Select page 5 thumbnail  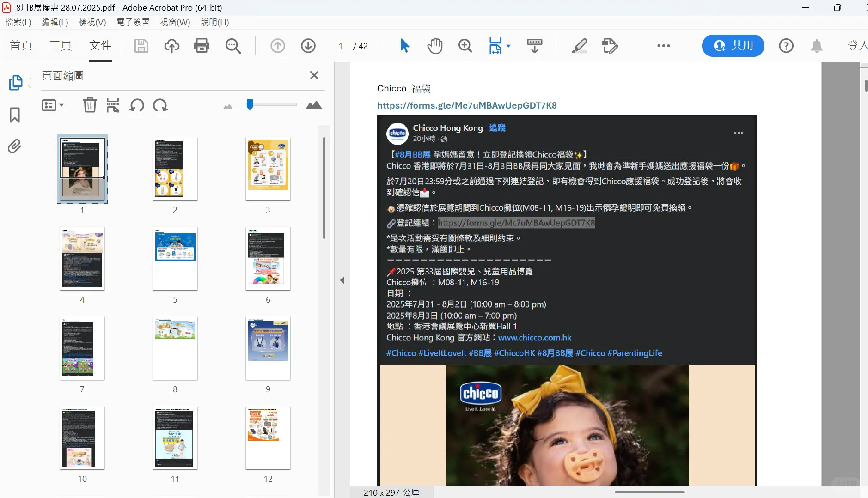click(175, 259)
